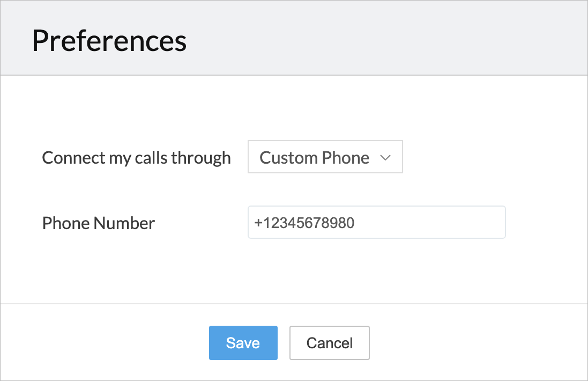Click the "Custom Phone" text in the combo box
Viewport: 588px width, 381px height.
[x=314, y=158]
